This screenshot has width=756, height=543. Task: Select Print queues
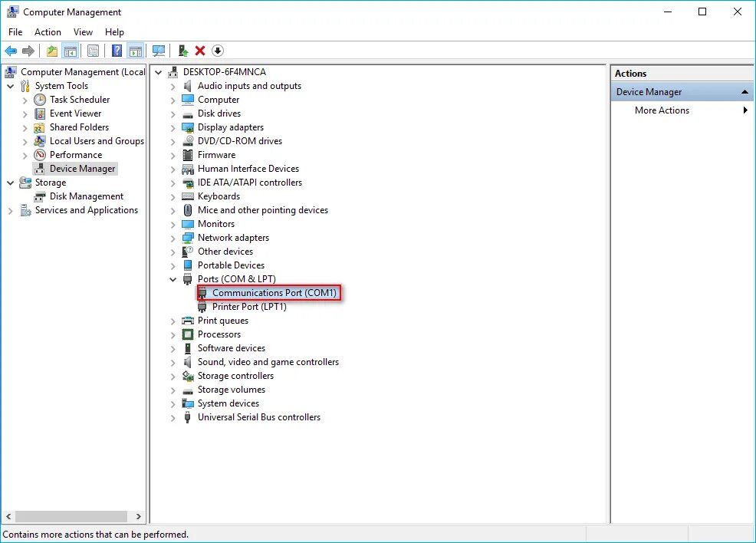point(223,321)
